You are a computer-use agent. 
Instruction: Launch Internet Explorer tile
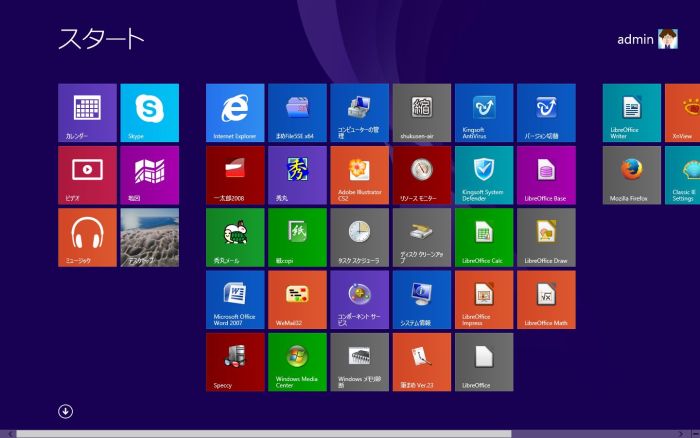[x=235, y=112]
